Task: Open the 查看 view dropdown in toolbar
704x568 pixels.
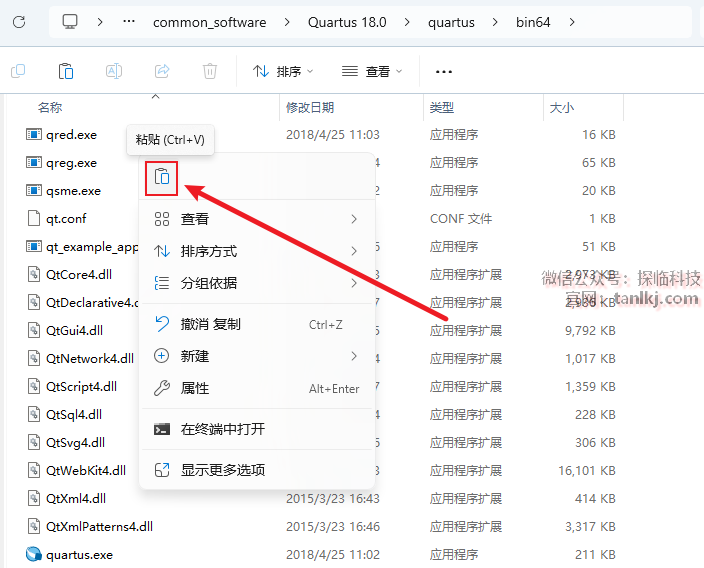Action: pyautogui.click(x=372, y=71)
